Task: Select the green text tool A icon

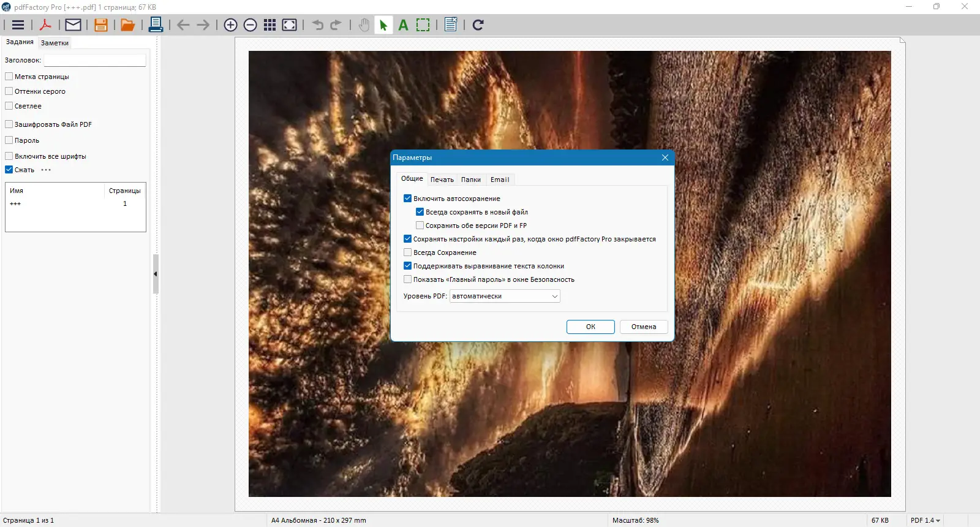Action: 403,25
